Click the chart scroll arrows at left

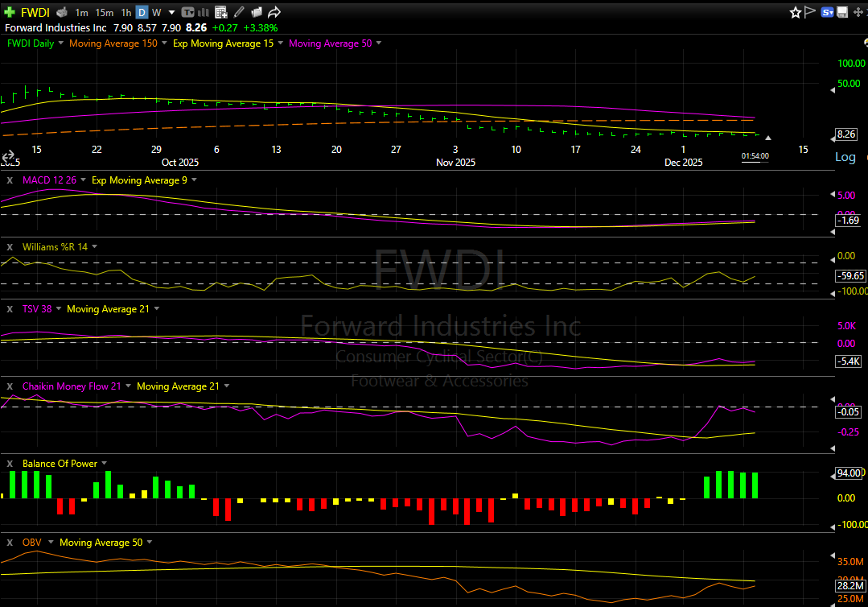coord(8,156)
